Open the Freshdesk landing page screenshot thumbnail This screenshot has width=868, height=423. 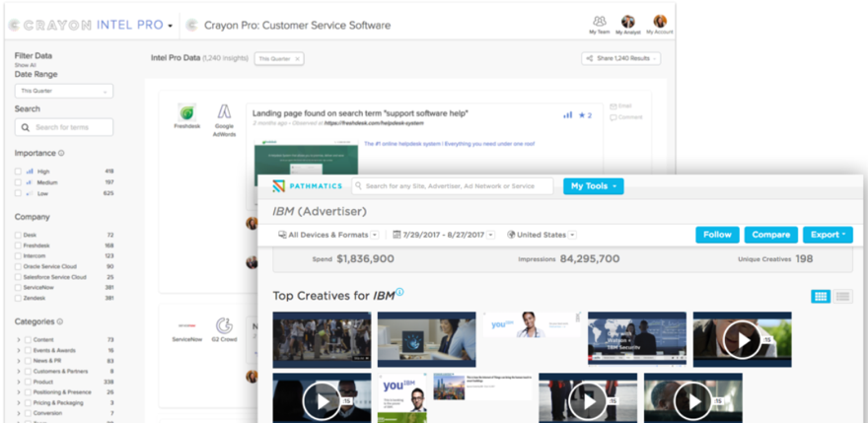point(306,158)
